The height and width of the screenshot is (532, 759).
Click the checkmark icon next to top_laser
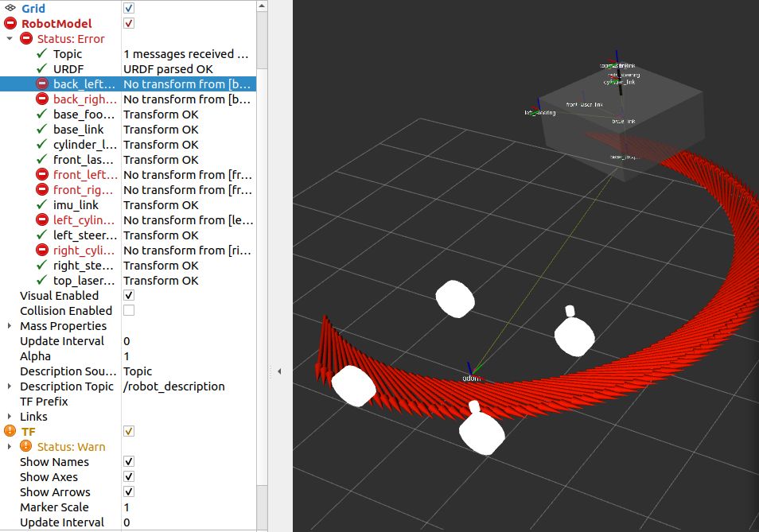[42, 280]
